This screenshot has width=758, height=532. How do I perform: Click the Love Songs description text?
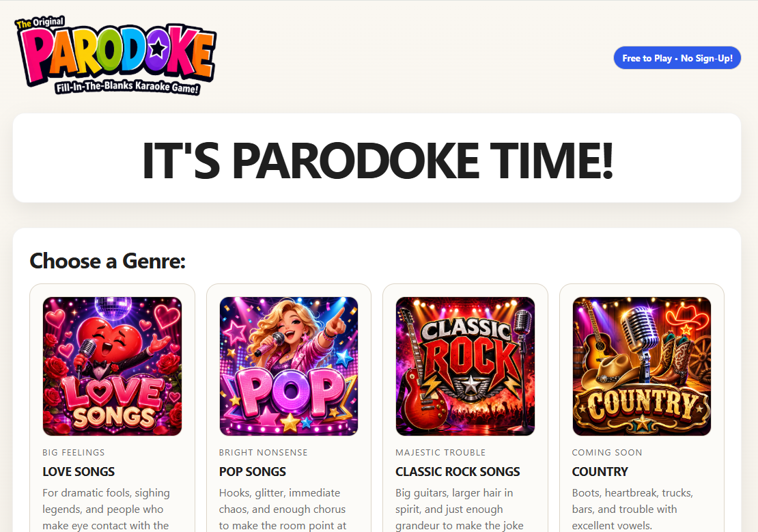click(x=107, y=509)
